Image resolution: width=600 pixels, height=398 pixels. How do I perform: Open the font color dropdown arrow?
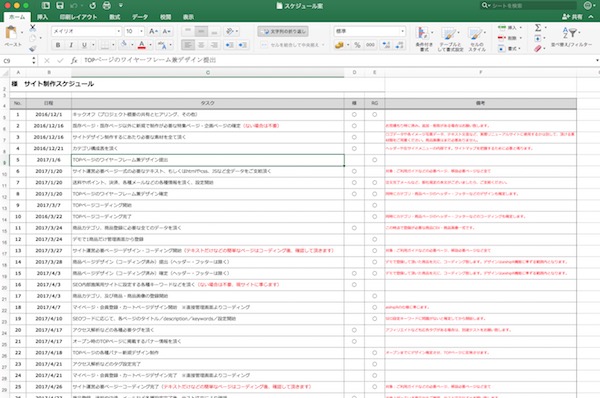coord(150,45)
